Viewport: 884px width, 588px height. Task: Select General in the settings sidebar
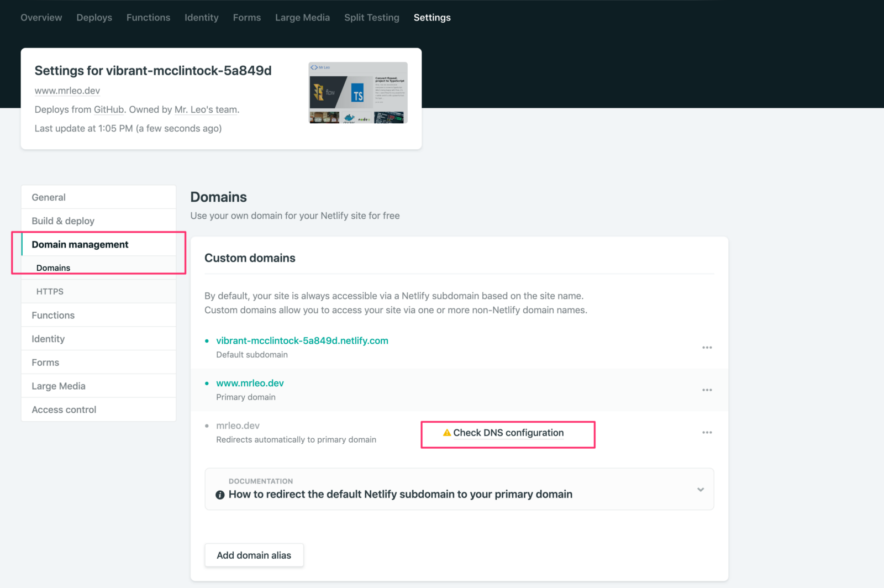click(x=98, y=197)
